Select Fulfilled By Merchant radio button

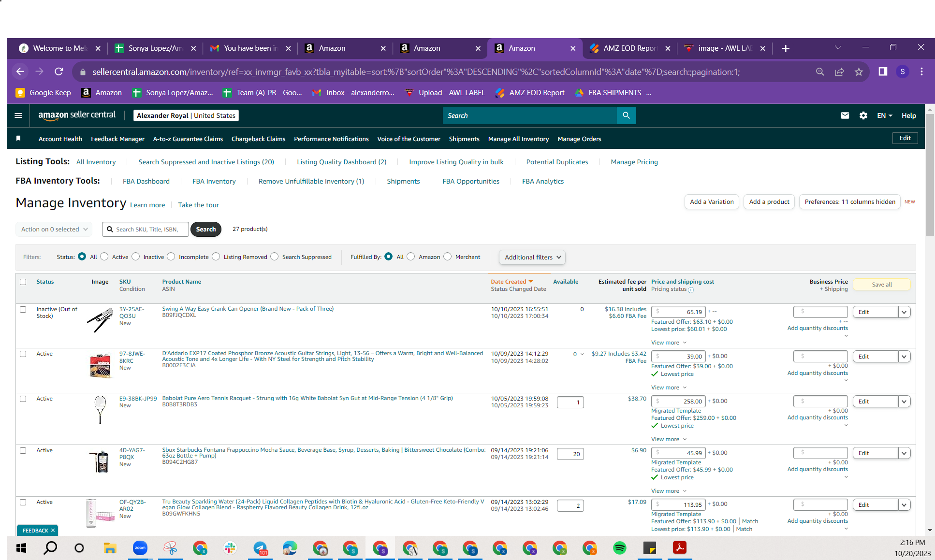pyautogui.click(x=448, y=257)
